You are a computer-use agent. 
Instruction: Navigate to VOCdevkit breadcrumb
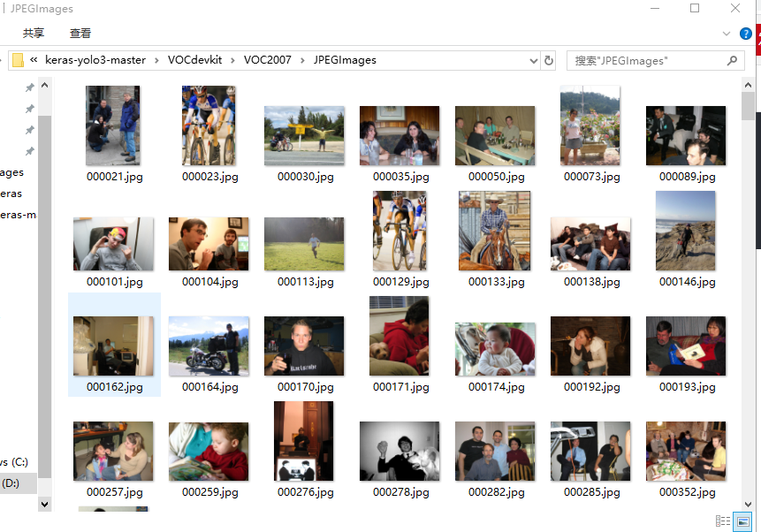194,60
